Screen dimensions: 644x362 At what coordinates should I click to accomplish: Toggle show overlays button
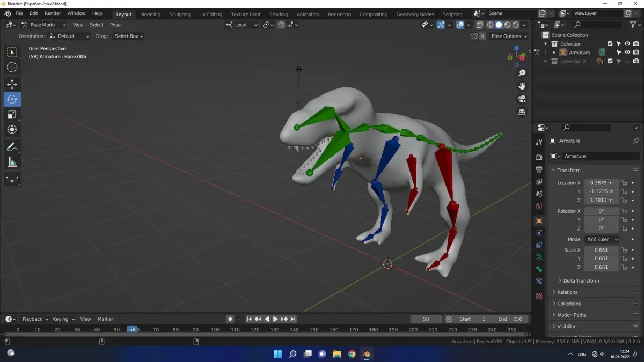[x=460, y=25]
